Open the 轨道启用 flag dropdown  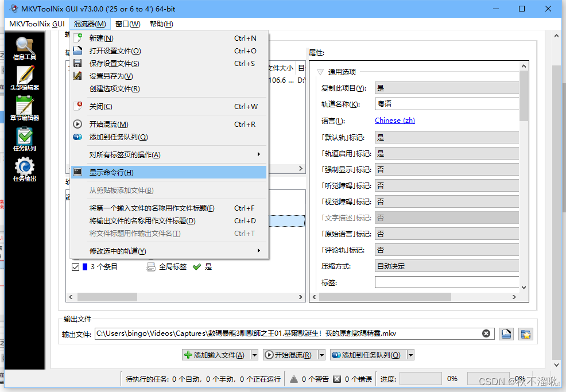pyautogui.click(x=447, y=153)
